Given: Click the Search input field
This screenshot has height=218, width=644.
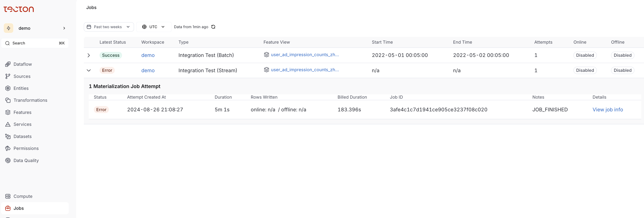Looking at the screenshot, I should tap(35, 43).
